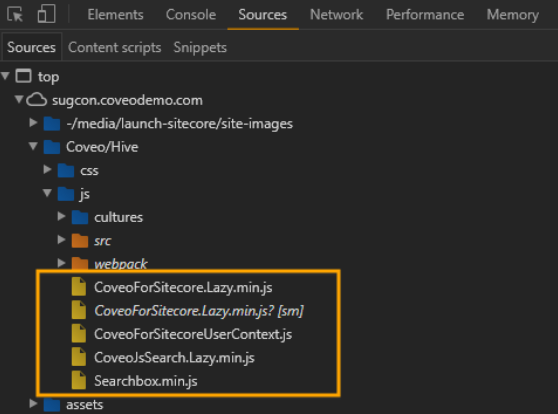Screen dimensions: 558x414
Task: Click the CoveoForSitecoreUserContext.js file icon
Action: point(79,334)
